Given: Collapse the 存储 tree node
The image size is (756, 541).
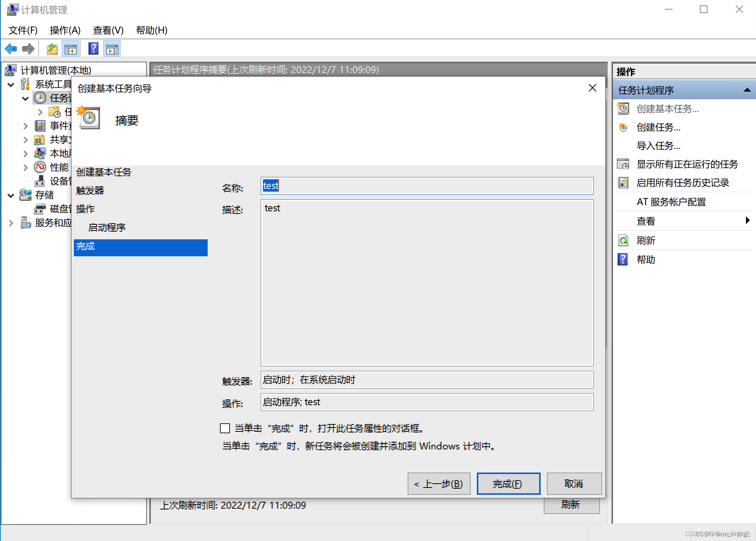Looking at the screenshot, I should (11, 195).
